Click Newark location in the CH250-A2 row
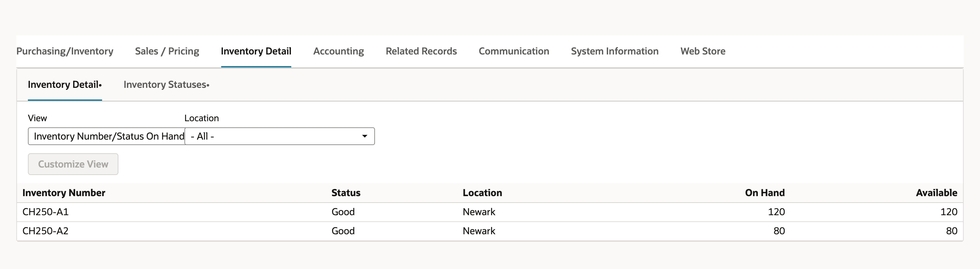This screenshot has width=980, height=269. point(479,231)
